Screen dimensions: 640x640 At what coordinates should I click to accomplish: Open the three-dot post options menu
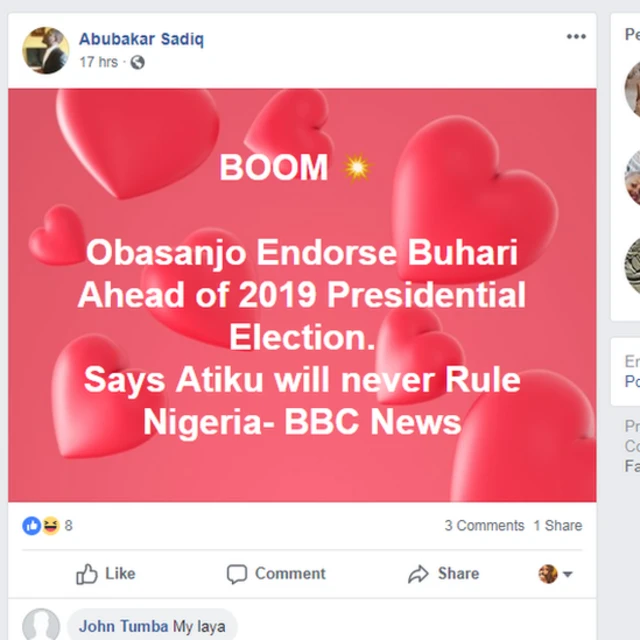pos(576,37)
